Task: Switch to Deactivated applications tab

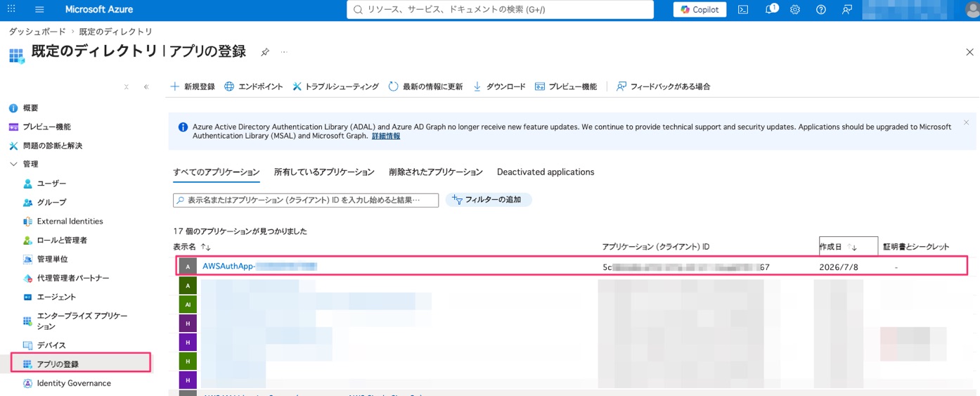Action: tap(546, 172)
